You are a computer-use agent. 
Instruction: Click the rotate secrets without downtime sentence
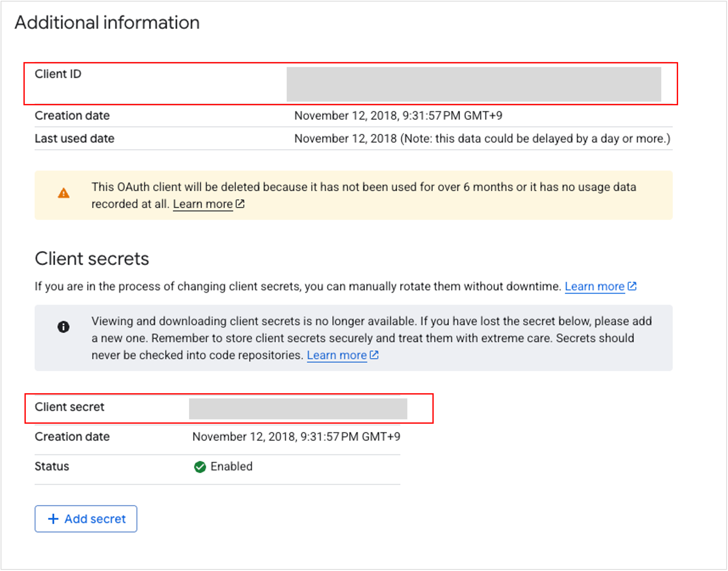298,286
